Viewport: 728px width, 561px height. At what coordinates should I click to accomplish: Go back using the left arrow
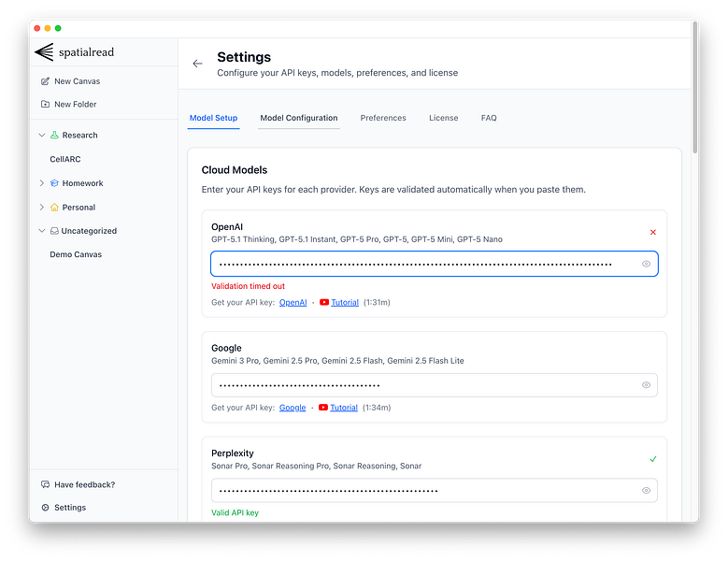[198, 64]
